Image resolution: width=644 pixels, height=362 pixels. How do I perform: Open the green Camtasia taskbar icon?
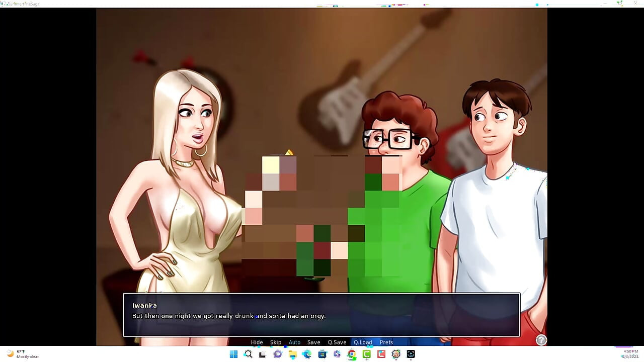(366, 354)
